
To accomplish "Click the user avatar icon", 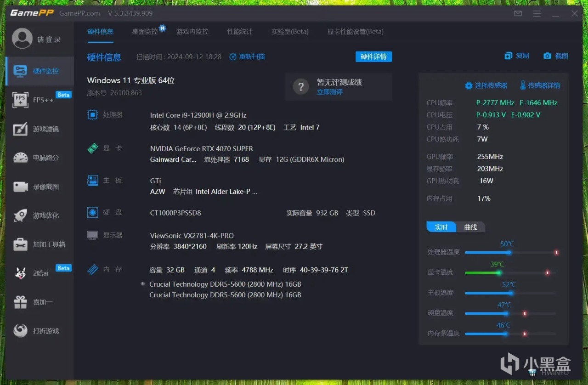I will pos(22,39).
